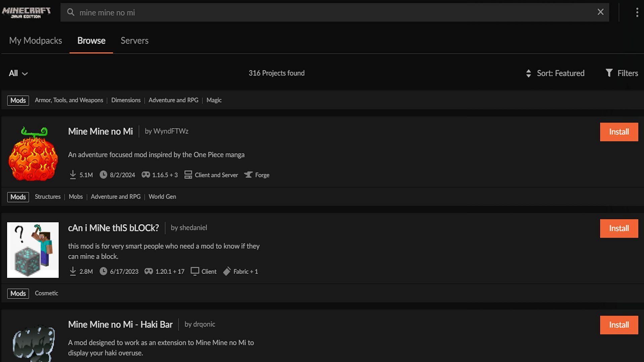Click the last updated clock icon for Mine Mine no Mi

pos(103,175)
